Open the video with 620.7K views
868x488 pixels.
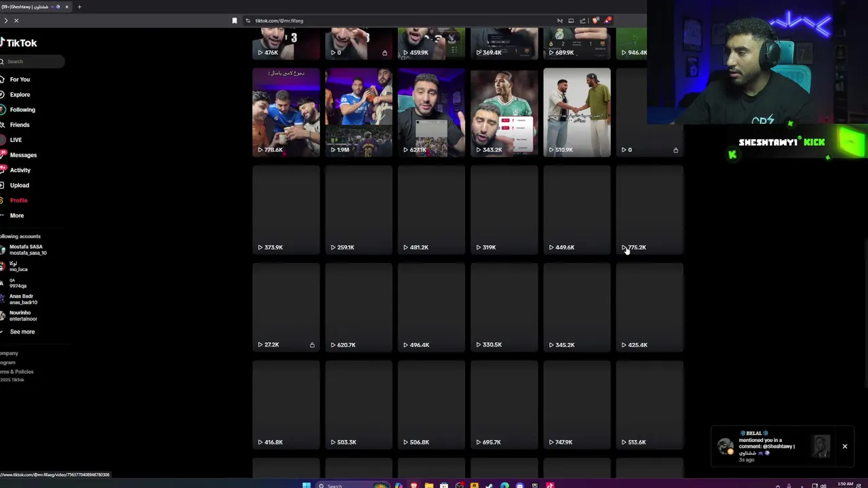[x=359, y=308]
